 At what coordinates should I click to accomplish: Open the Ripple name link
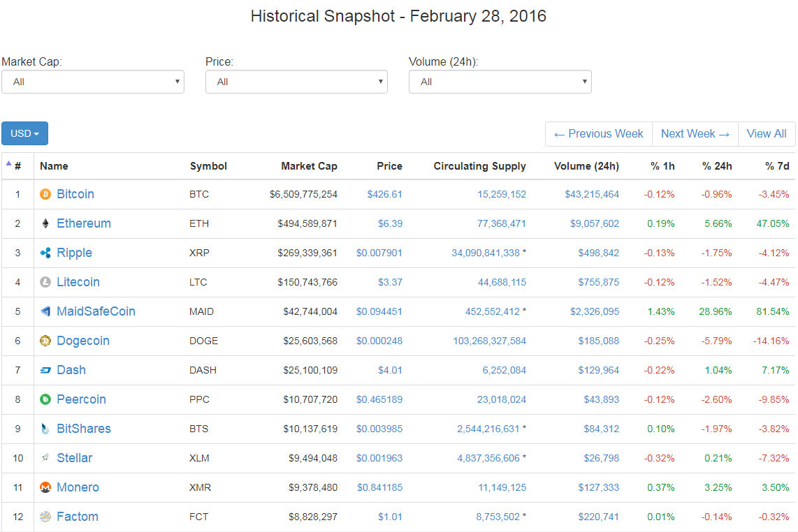point(74,253)
